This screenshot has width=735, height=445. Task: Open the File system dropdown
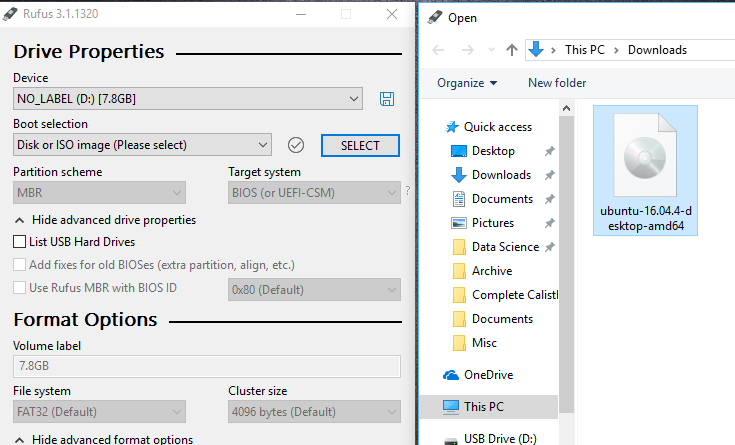coord(99,412)
